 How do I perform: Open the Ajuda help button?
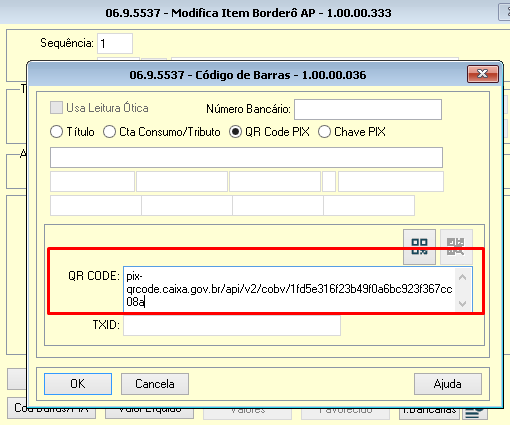(448, 384)
